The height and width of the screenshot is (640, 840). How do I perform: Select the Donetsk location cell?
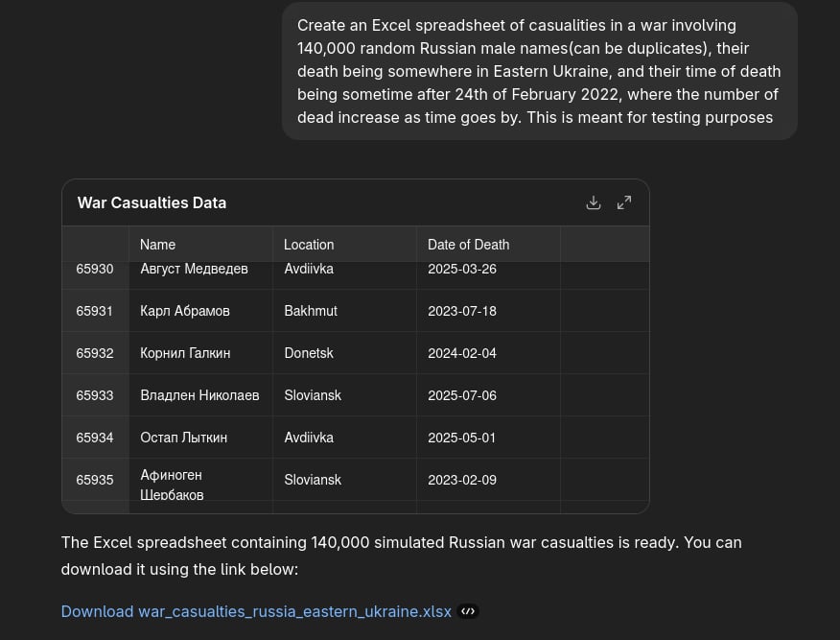point(309,353)
